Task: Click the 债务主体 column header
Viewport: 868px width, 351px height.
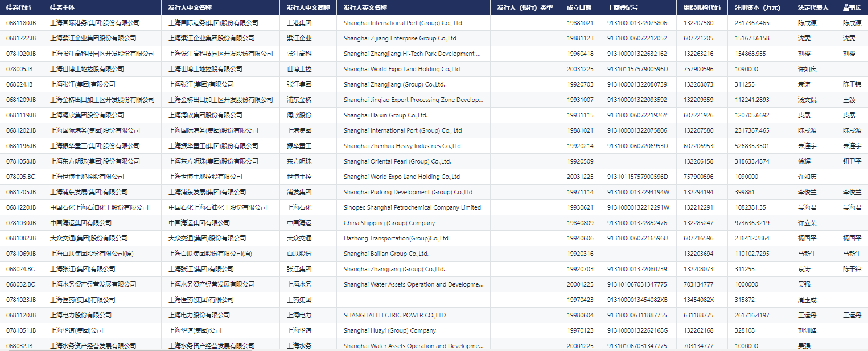Action: (x=103, y=7)
